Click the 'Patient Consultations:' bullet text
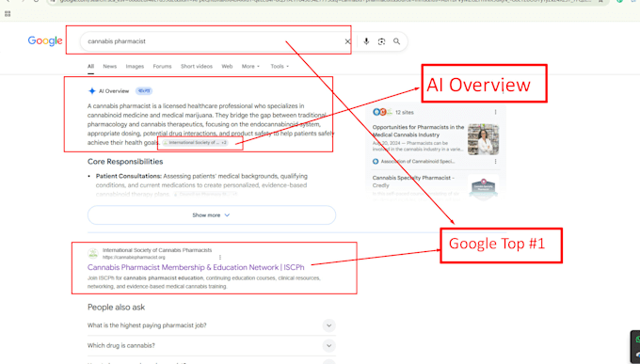Screen dimensions: 640x364 pyautogui.click(x=129, y=176)
